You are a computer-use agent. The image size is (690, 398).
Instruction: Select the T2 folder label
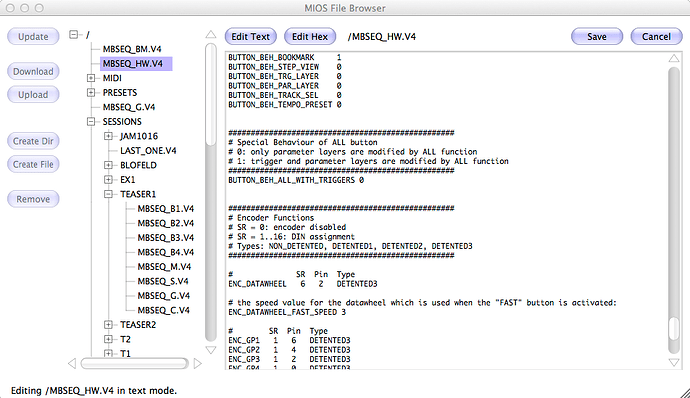(125, 339)
